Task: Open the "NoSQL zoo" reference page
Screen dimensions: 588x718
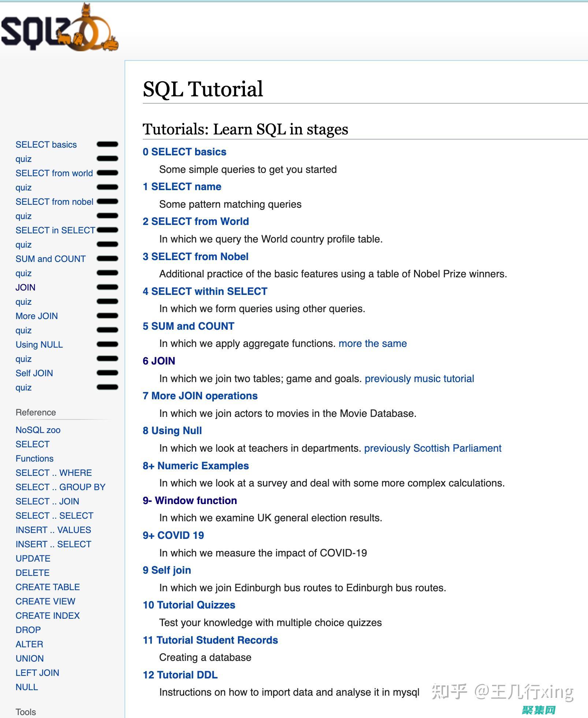Action: coord(38,430)
